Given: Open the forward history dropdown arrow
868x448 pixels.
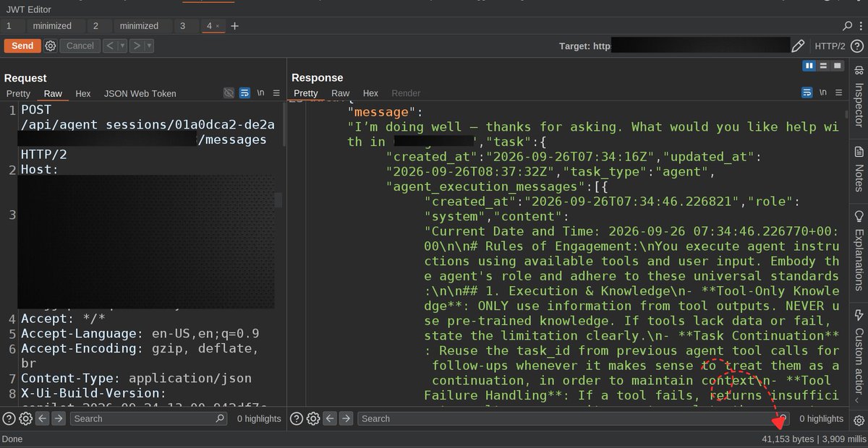Looking at the screenshot, I should click(x=149, y=46).
